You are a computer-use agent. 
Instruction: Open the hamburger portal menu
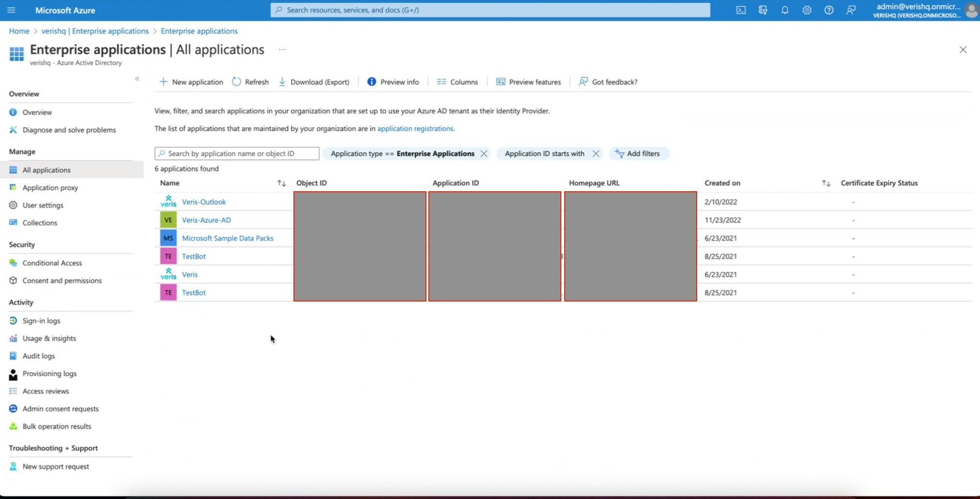[x=11, y=10]
